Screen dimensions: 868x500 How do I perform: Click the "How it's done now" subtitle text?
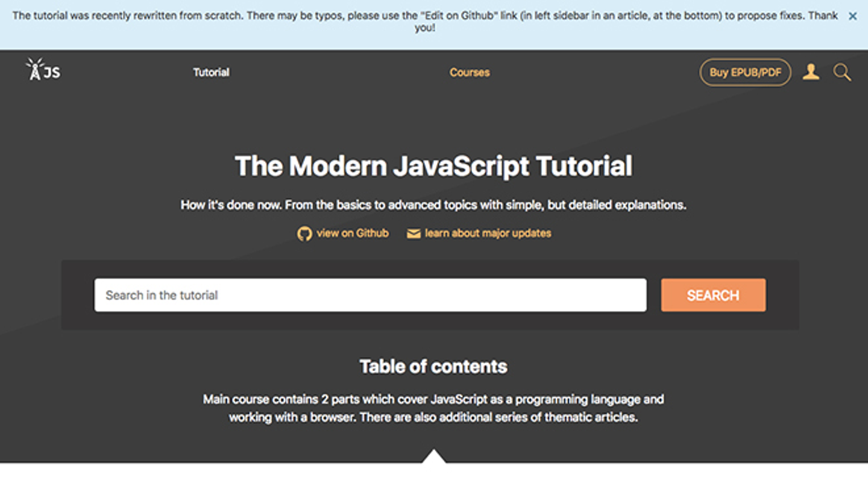coord(433,205)
